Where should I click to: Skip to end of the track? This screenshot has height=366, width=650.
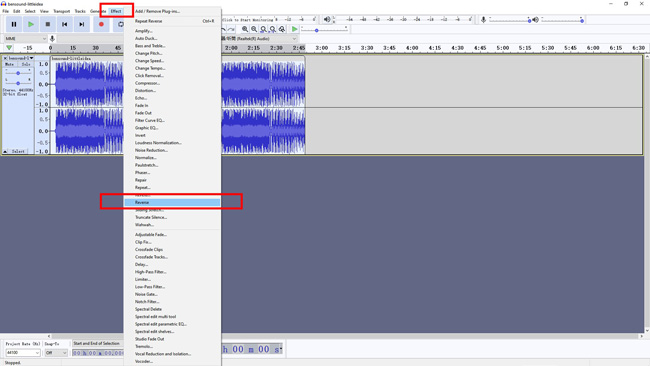coord(82,24)
